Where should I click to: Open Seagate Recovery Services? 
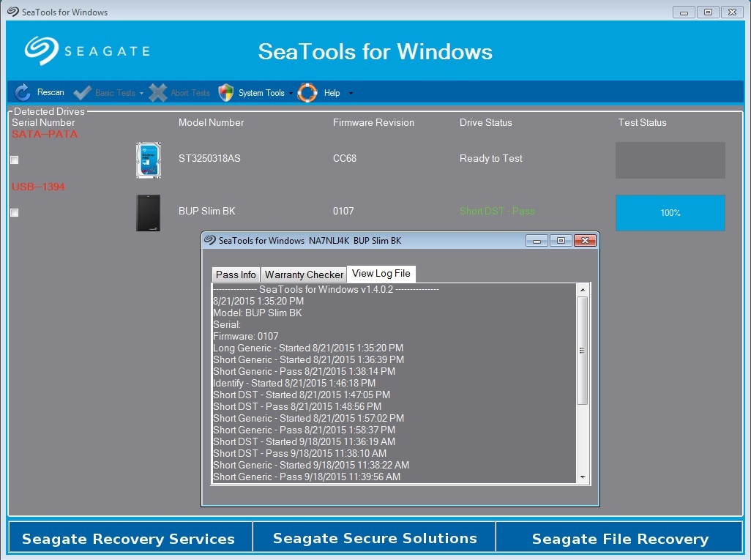(x=130, y=537)
